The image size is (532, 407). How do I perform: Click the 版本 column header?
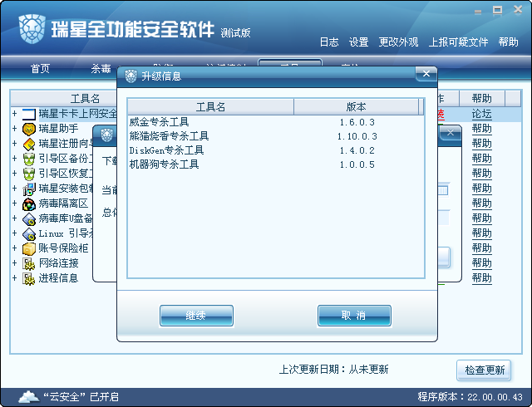[357, 107]
